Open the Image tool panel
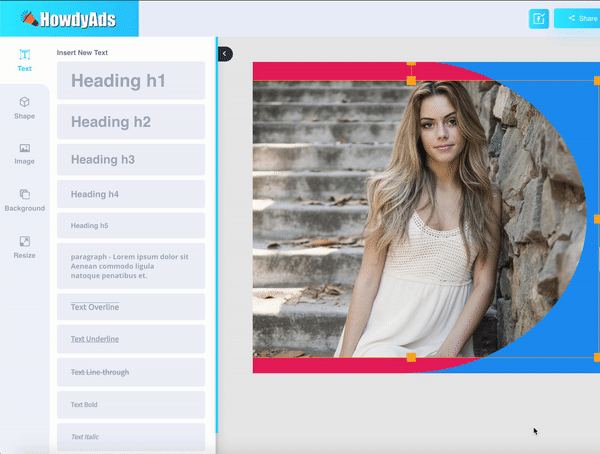Viewport: 600px width, 454px height. [x=24, y=154]
